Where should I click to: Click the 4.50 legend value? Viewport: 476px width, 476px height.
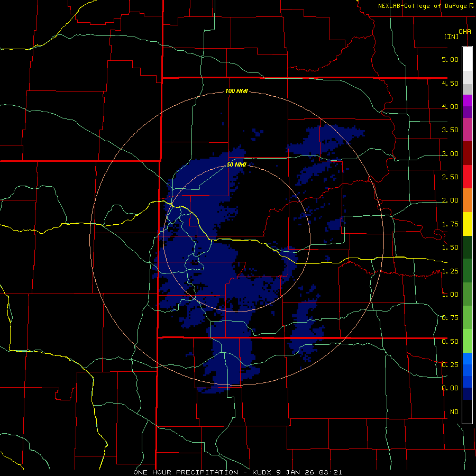pyautogui.click(x=450, y=83)
